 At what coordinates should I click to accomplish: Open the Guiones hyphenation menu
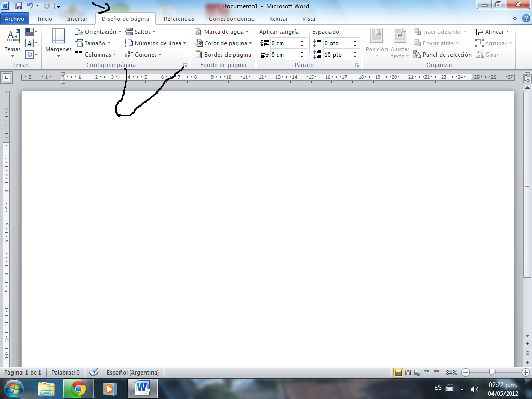pyautogui.click(x=143, y=54)
